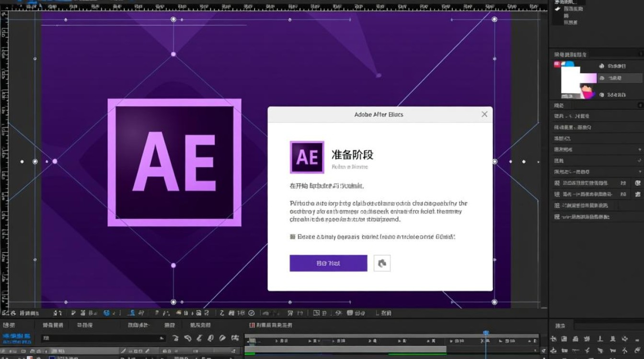This screenshot has height=359, width=644.
Task: Close the Adobe After Effects dialog
Action: 484,114
